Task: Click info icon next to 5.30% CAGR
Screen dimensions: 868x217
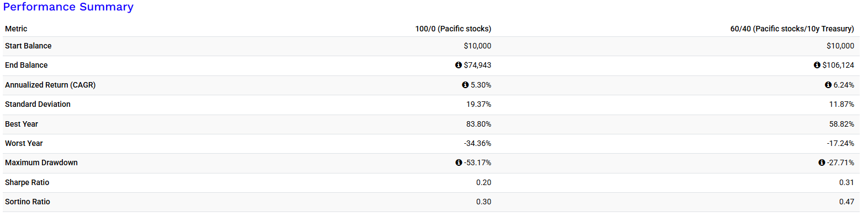Action: (x=465, y=85)
